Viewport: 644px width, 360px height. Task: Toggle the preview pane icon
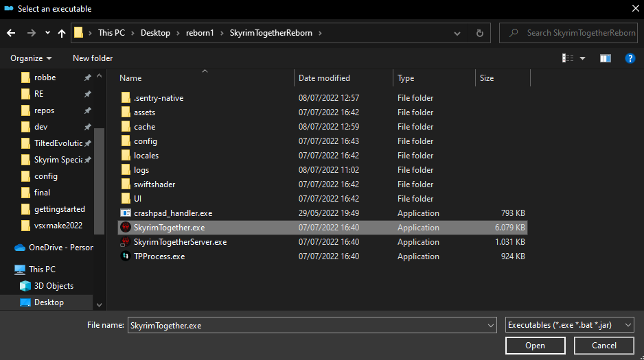click(605, 58)
